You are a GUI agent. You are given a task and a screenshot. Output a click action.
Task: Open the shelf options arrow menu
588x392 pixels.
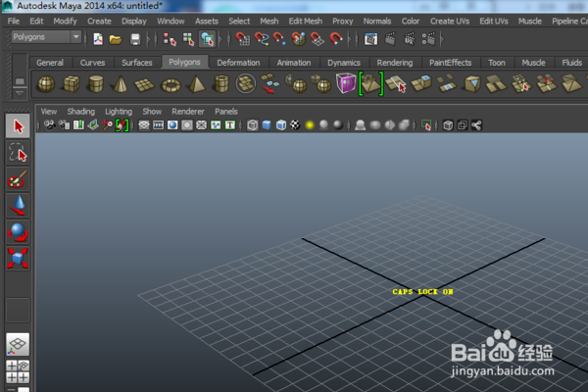pyautogui.click(x=20, y=92)
